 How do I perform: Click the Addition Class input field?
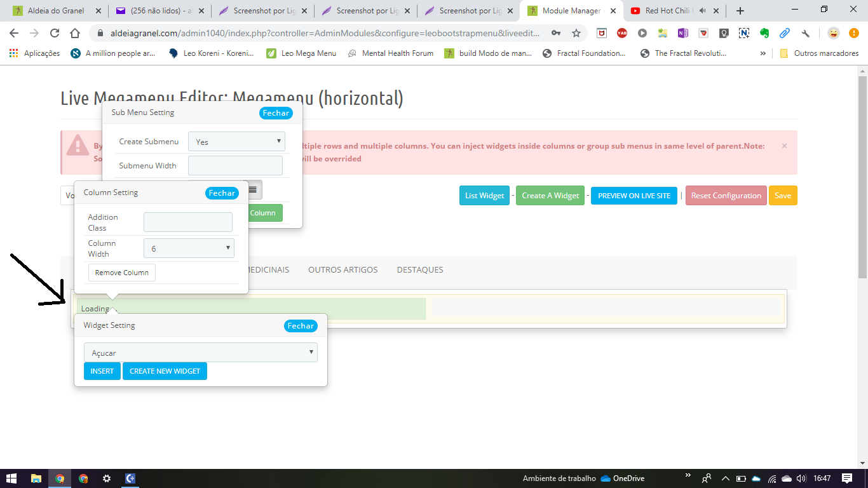point(188,222)
